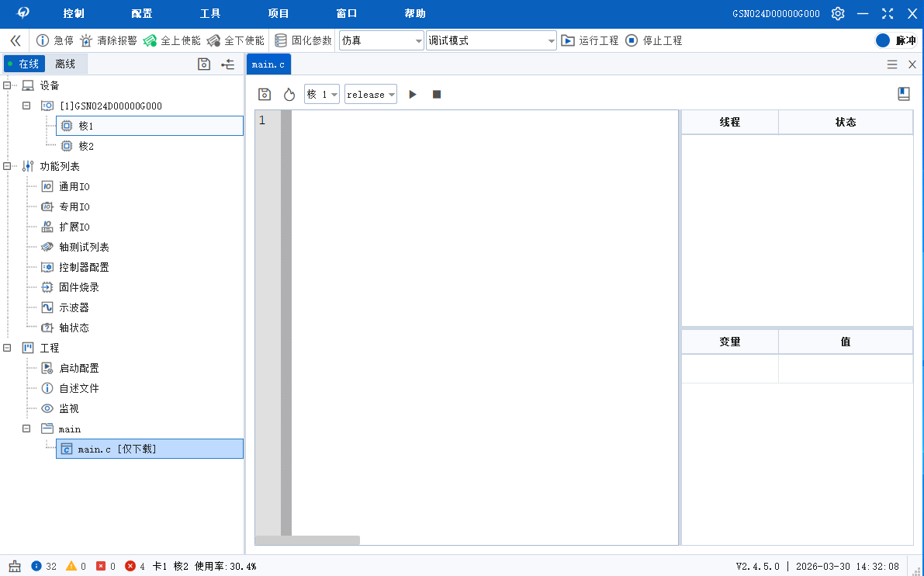
Task: Collapse the 功能列表 tree node
Action: point(7,166)
